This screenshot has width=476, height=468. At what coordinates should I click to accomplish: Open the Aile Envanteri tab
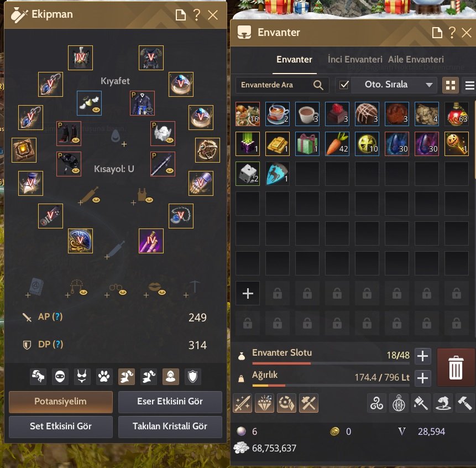(416, 59)
